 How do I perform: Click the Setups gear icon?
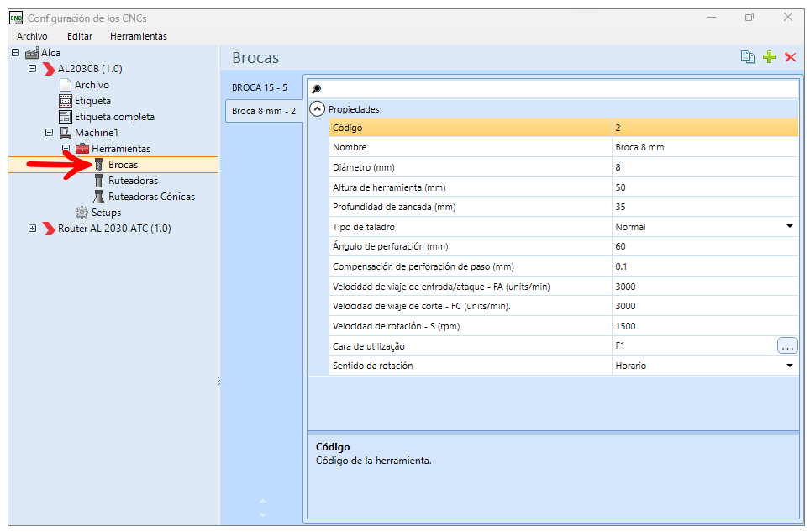pyautogui.click(x=82, y=213)
